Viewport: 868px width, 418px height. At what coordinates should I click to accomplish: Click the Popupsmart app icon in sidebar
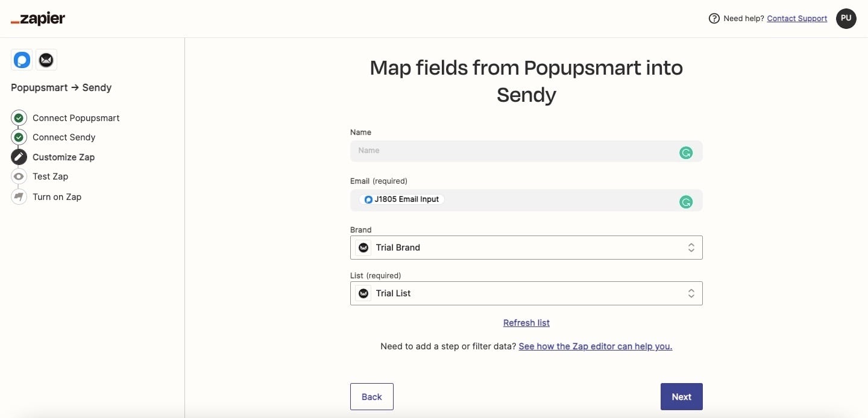coord(22,60)
